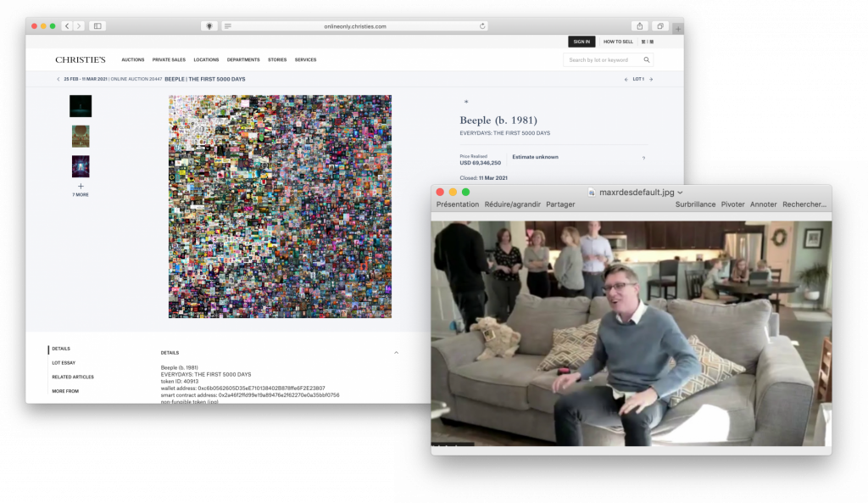The width and height of the screenshot is (868, 503).
Task: Click Partager in the Preview window
Action: click(x=560, y=204)
